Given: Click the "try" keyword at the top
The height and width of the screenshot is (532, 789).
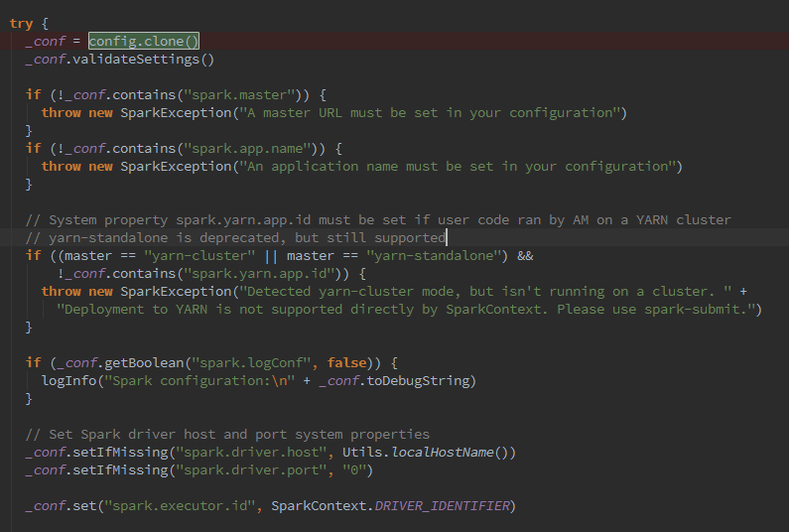Looking at the screenshot, I should 21,24.
